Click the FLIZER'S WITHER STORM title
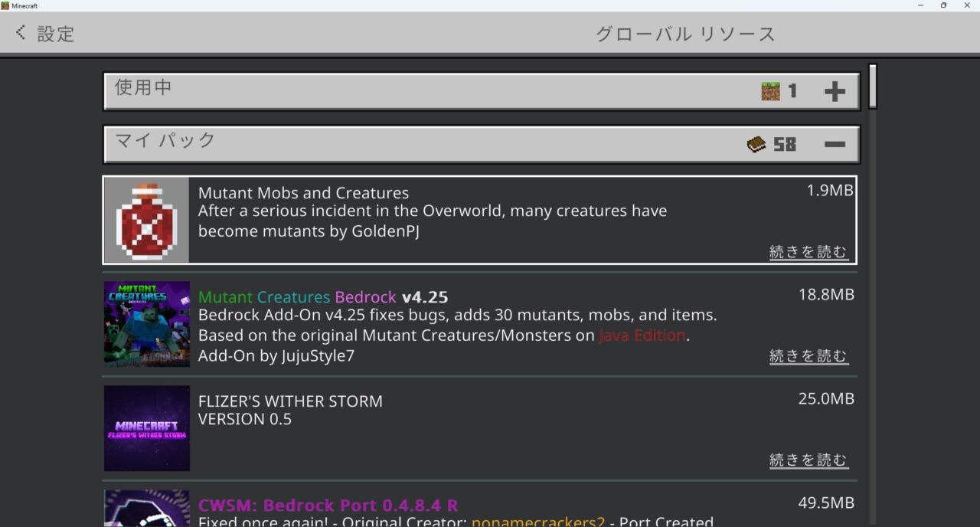Screen dimensions: 980x527 click(290, 401)
